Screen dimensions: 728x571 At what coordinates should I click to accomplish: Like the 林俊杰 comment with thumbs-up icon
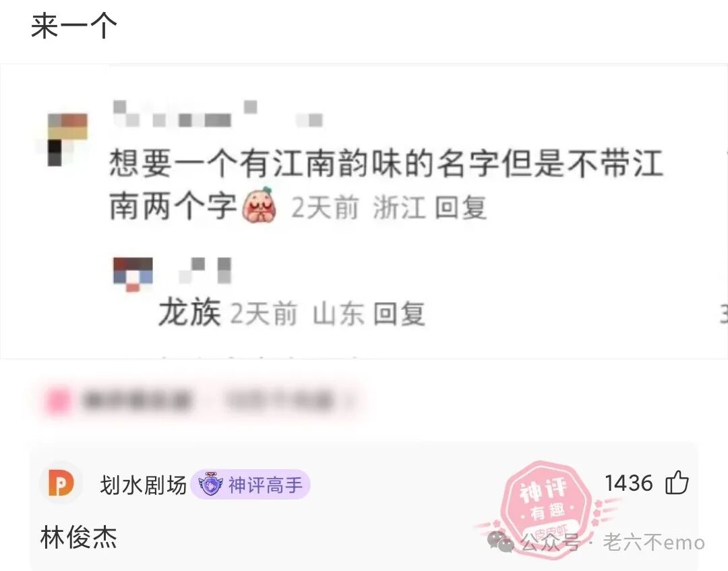(677, 482)
